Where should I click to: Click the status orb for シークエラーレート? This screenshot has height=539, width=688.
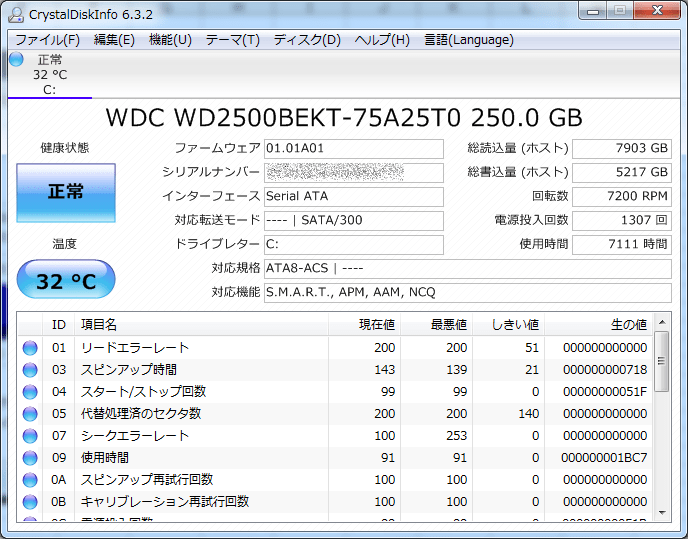pos(30,436)
